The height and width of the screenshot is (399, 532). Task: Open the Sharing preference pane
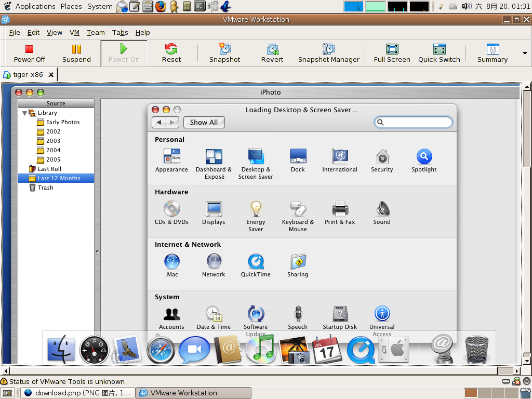click(298, 265)
